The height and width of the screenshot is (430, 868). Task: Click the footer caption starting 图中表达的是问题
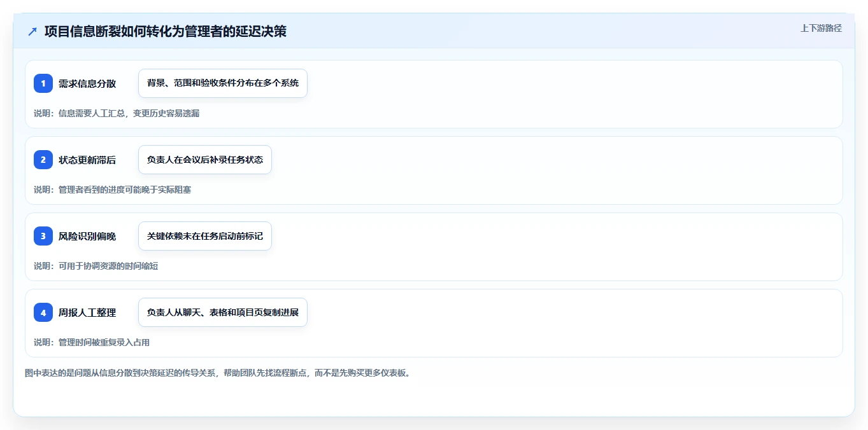[x=218, y=373]
